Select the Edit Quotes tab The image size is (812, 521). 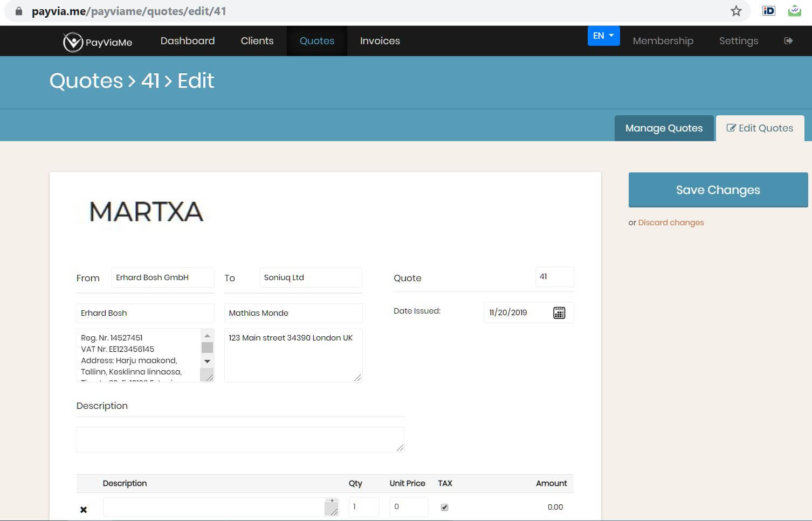pyautogui.click(x=760, y=128)
